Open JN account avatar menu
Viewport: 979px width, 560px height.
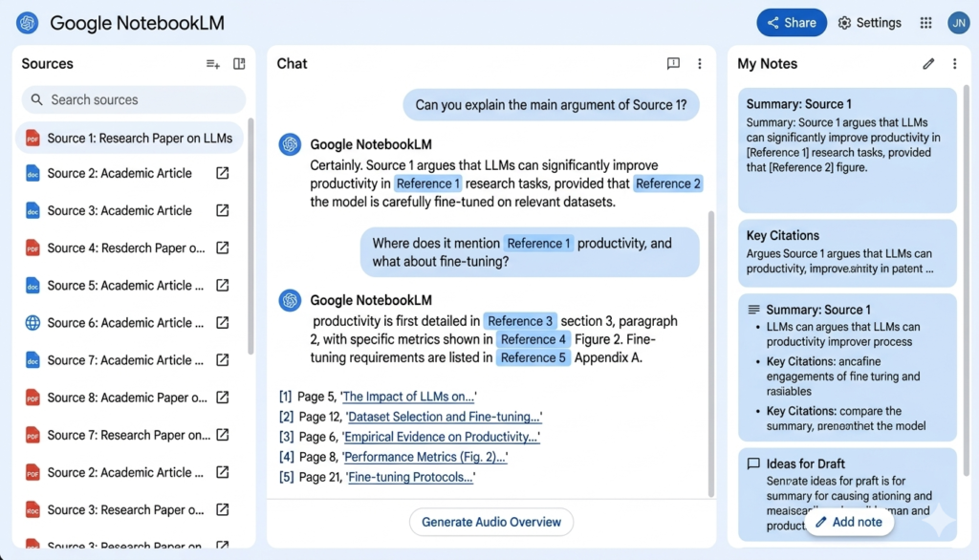(x=958, y=23)
